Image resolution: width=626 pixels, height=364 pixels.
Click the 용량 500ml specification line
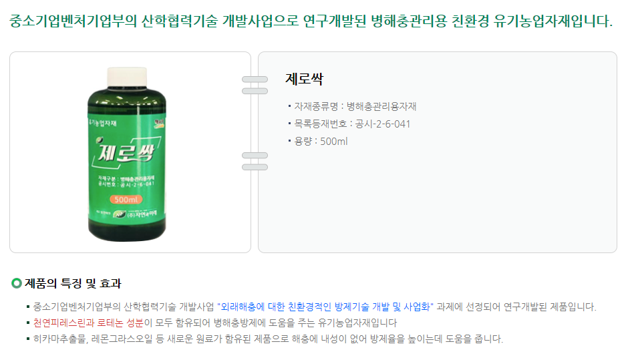tap(318, 142)
